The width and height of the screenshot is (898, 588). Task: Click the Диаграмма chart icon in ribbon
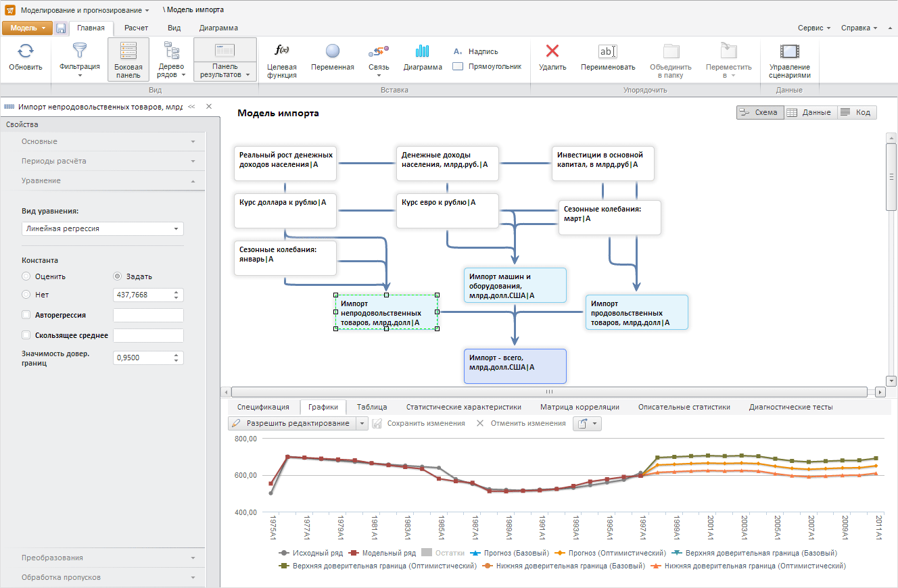click(423, 52)
